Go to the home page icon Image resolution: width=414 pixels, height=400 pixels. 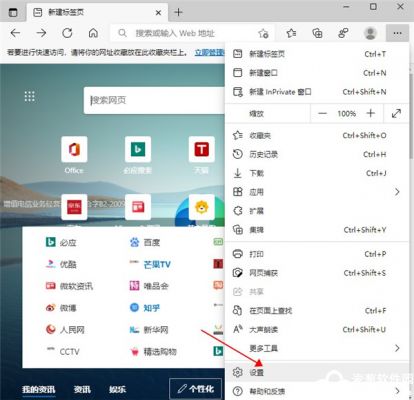click(93, 33)
